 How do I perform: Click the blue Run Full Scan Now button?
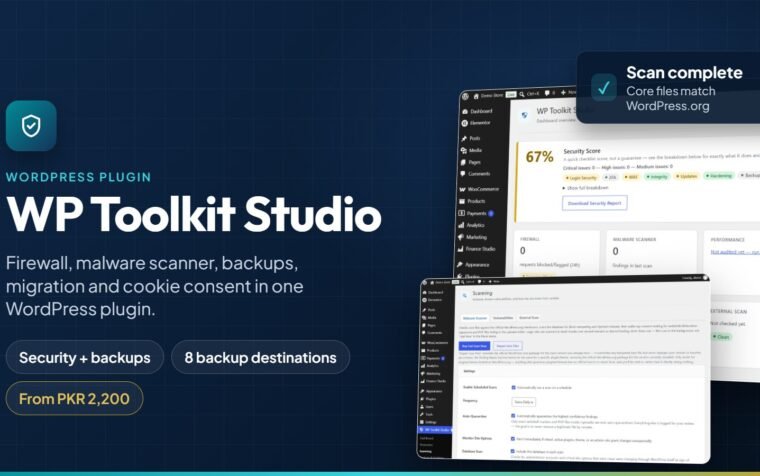point(474,346)
